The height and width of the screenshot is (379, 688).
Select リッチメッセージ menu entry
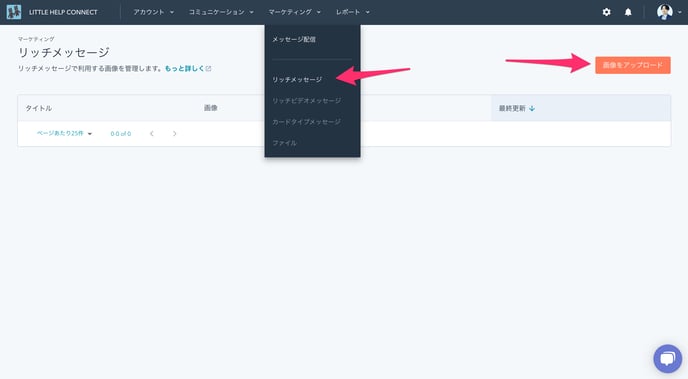pyautogui.click(x=297, y=79)
